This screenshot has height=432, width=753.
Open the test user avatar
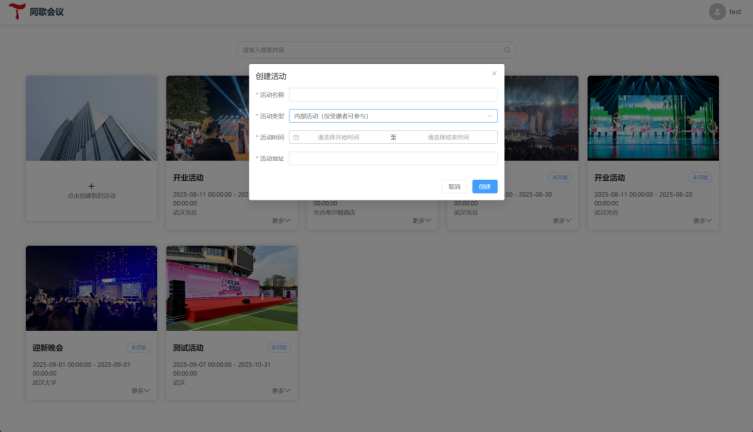[x=717, y=12]
